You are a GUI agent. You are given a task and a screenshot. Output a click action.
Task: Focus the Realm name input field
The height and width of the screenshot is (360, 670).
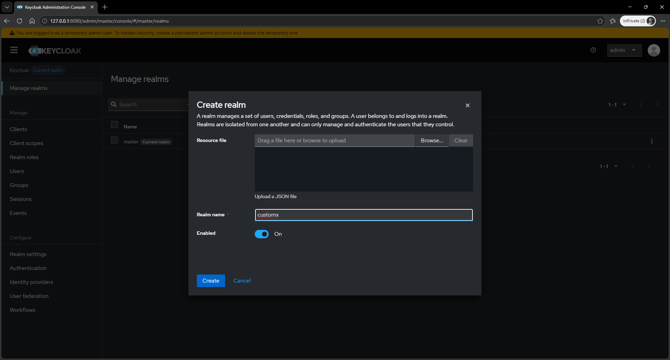(364, 215)
